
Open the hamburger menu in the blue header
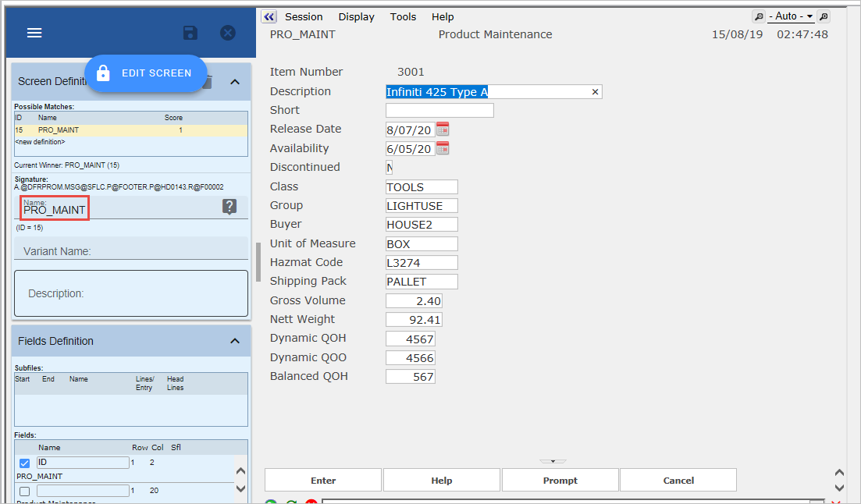[x=34, y=33]
